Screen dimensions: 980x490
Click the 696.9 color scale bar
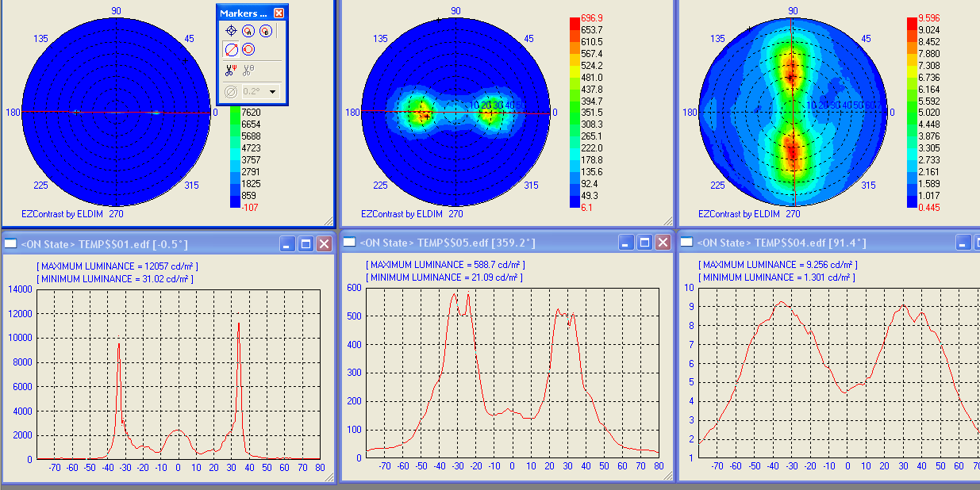pos(575,113)
